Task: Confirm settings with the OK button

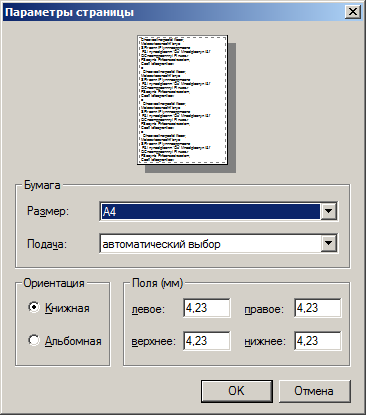Action: pos(237,391)
